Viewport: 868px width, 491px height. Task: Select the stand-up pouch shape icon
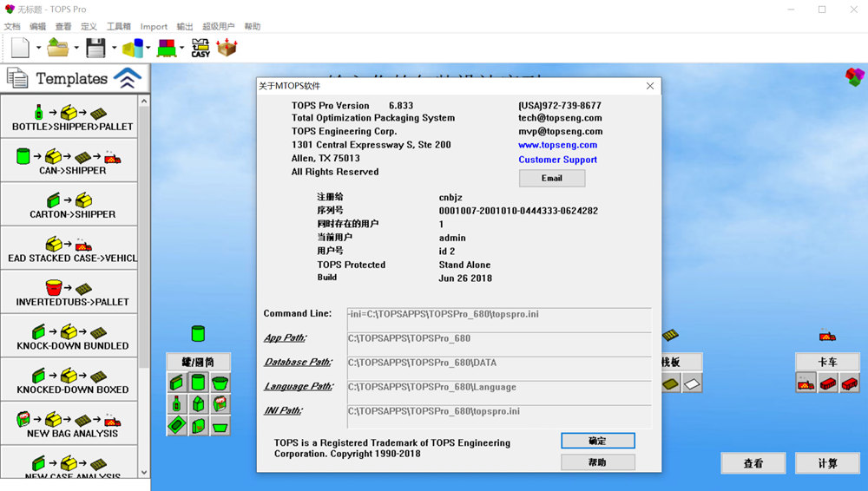pyautogui.click(x=198, y=425)
